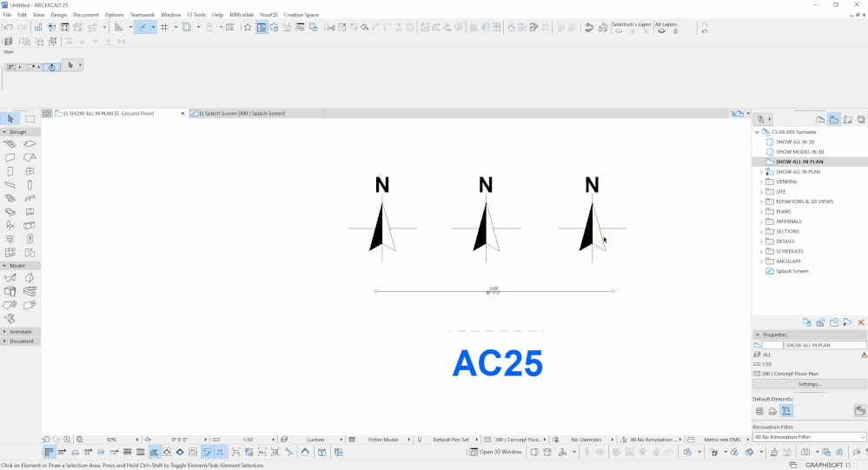868x470 pixels.
Task: Choose the Zone tool
Action: pos(30,253)
